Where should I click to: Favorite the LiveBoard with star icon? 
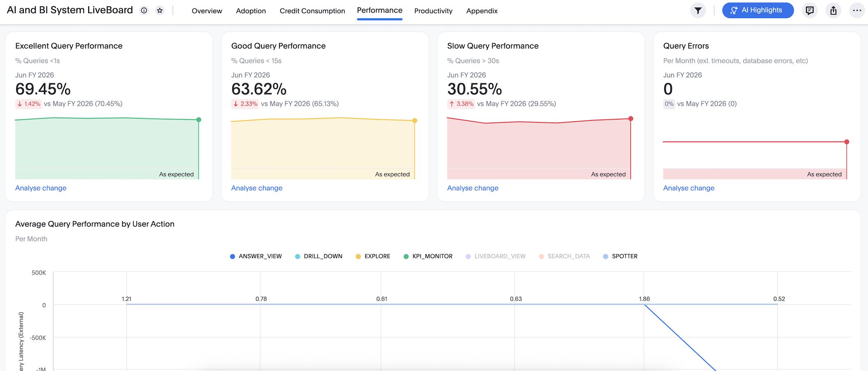[160, 11]
